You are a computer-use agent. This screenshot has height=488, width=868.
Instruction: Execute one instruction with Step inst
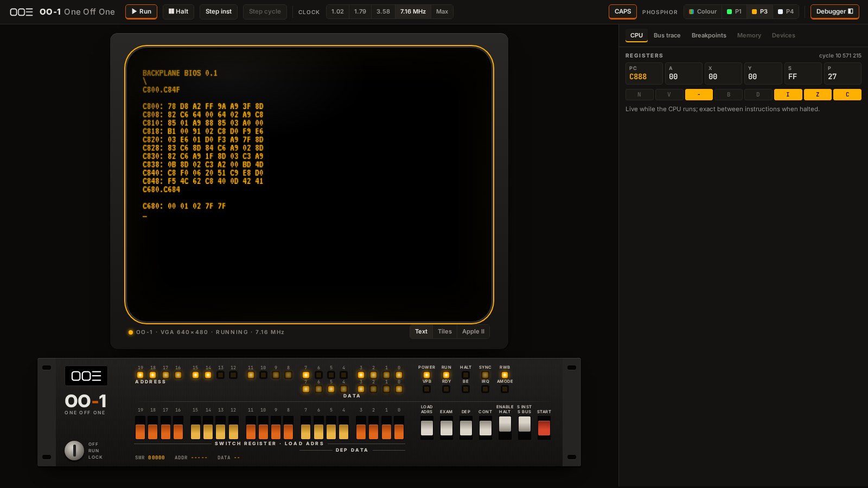[x=219, y=11]
